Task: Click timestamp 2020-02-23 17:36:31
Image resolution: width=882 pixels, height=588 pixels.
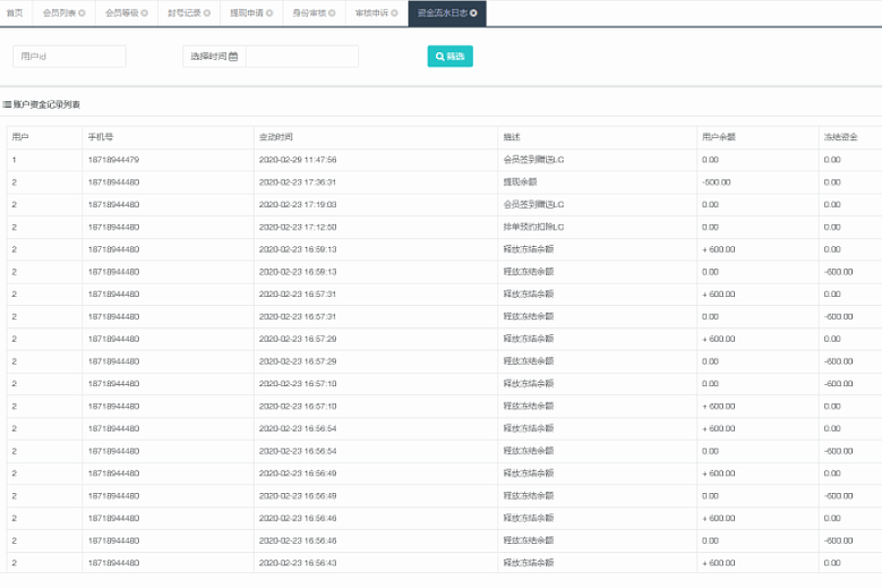Action: pyautogui.click(x=298, y=182)
